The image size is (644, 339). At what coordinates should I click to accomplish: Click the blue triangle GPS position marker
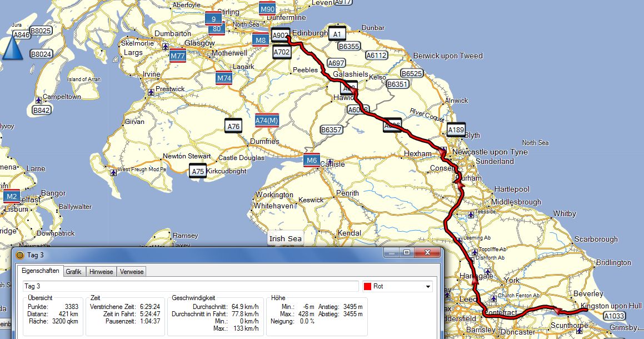[x=12, y=49]
